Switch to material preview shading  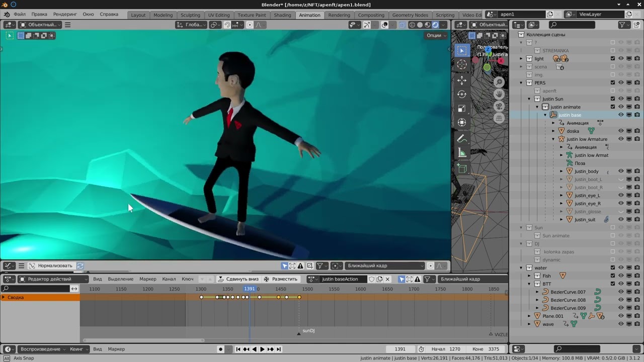[x=428, y=25]
